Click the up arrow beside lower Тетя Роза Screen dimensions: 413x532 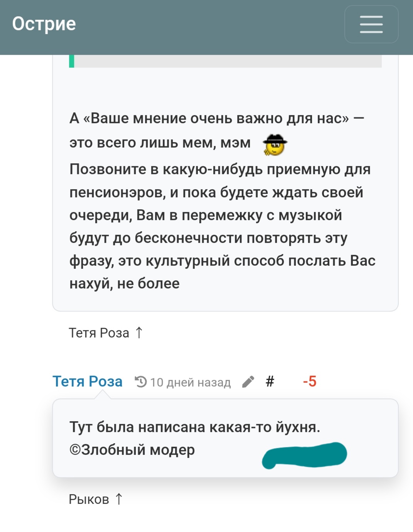pos(139,332)
